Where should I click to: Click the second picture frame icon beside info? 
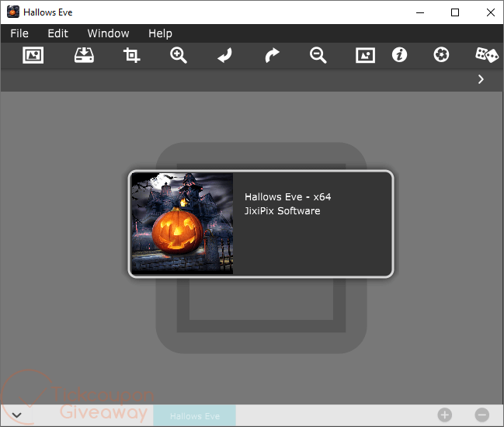[x=366, y=55]
